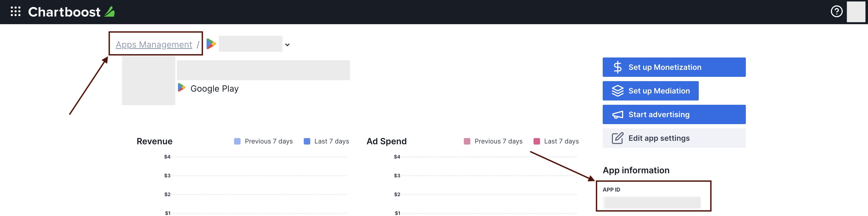Expand the app selector dropdown chevron

(x=287, y=45)
